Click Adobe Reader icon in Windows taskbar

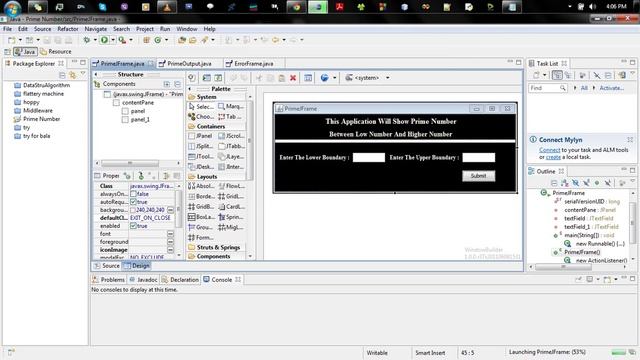tap(340, 7)
